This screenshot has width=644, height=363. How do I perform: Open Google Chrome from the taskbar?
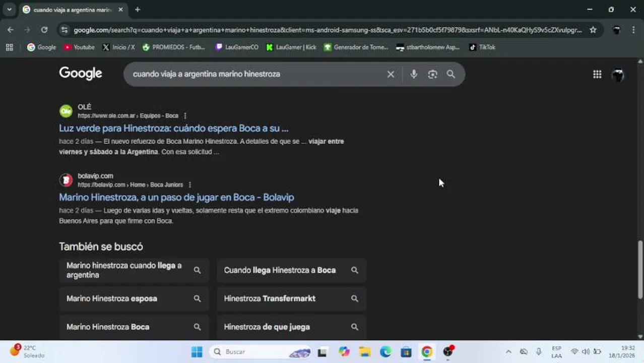pyautogui.click(x=427, y=352)
